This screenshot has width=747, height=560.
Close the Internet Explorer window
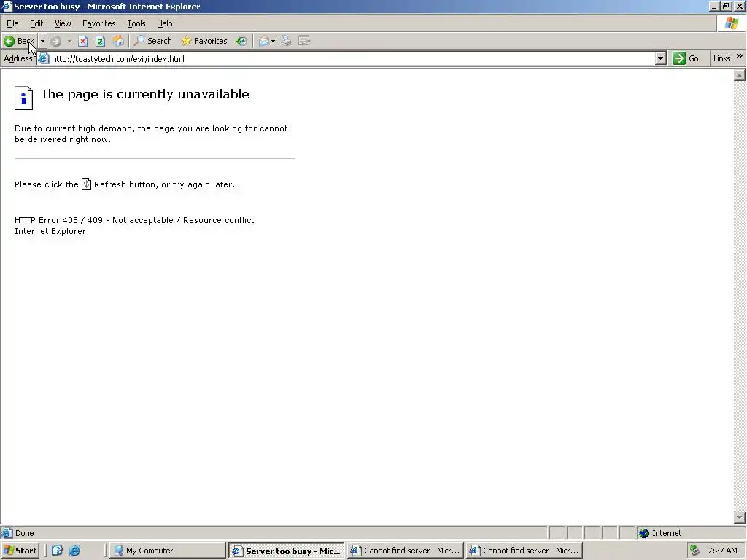coord(740,6)
